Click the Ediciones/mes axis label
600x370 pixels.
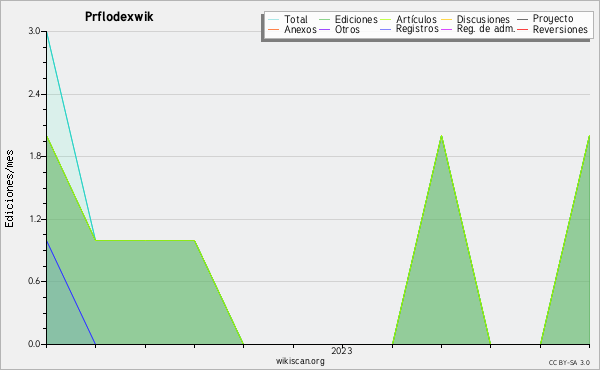point(9,189)
